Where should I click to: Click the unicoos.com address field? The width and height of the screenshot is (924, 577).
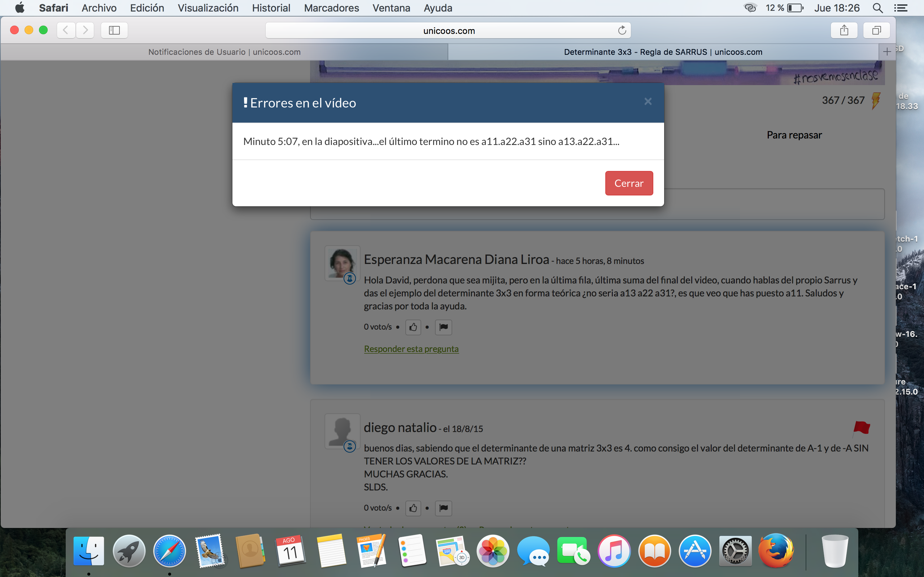click(x=449, y=31)
